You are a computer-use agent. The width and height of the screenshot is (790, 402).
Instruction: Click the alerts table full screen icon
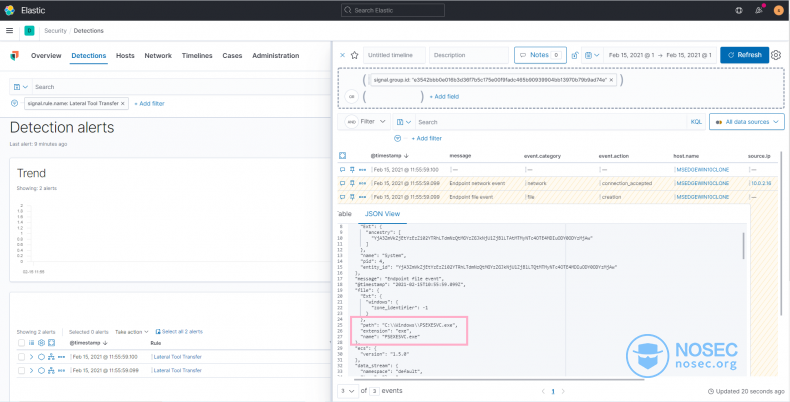pyautogui.click(x=51, y=343)
